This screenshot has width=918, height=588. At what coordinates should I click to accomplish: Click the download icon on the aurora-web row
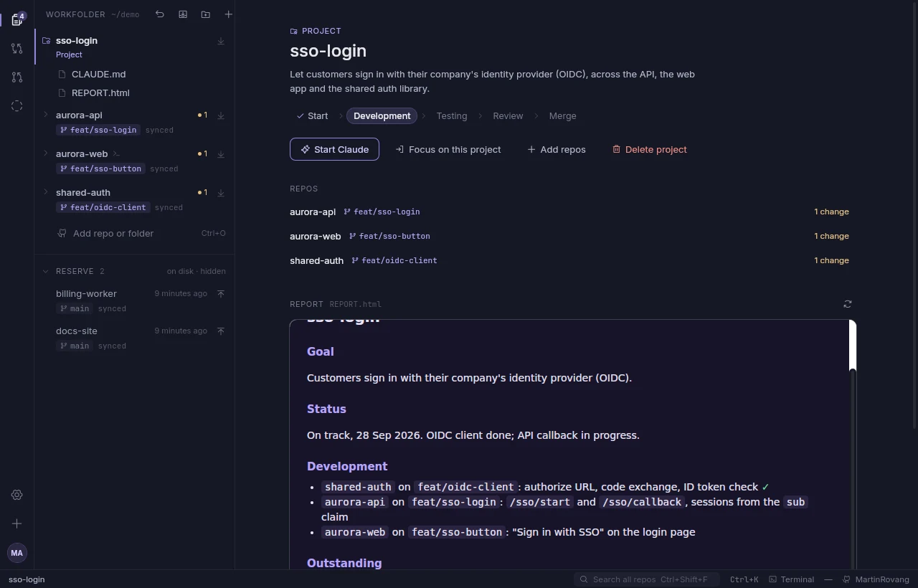click(221, 154)
